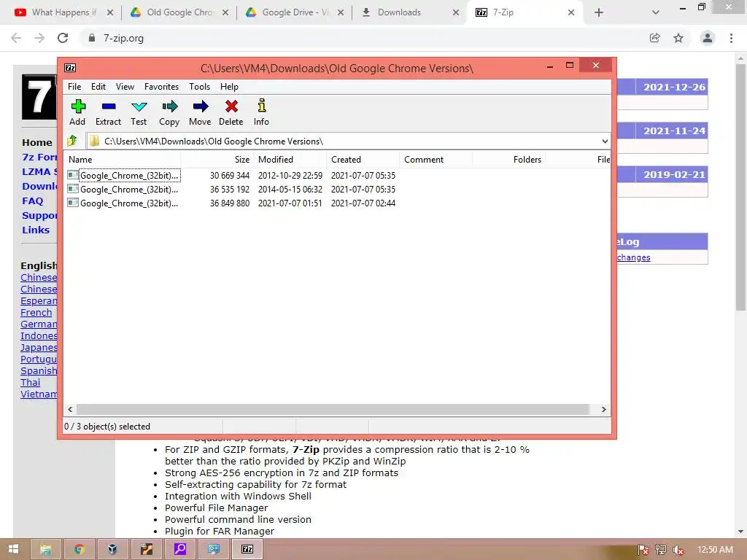Click the Copy toolbar icon
This screenshot has height=560, width=747.
click(x=169, y=112)
